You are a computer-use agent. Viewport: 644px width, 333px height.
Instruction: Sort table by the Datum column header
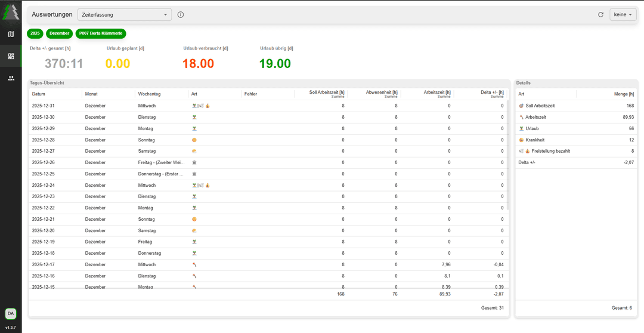pos(39,94)
